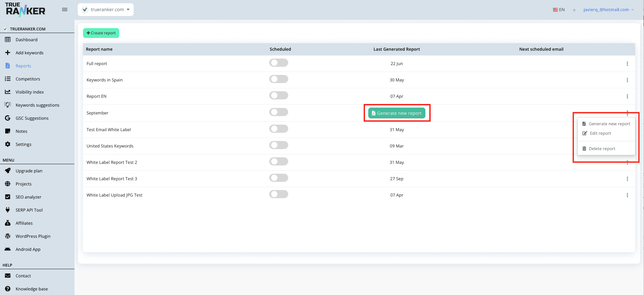Click the Android App icon
The height and width of the screenshot is (295, 644).
(x=8, y=249)
